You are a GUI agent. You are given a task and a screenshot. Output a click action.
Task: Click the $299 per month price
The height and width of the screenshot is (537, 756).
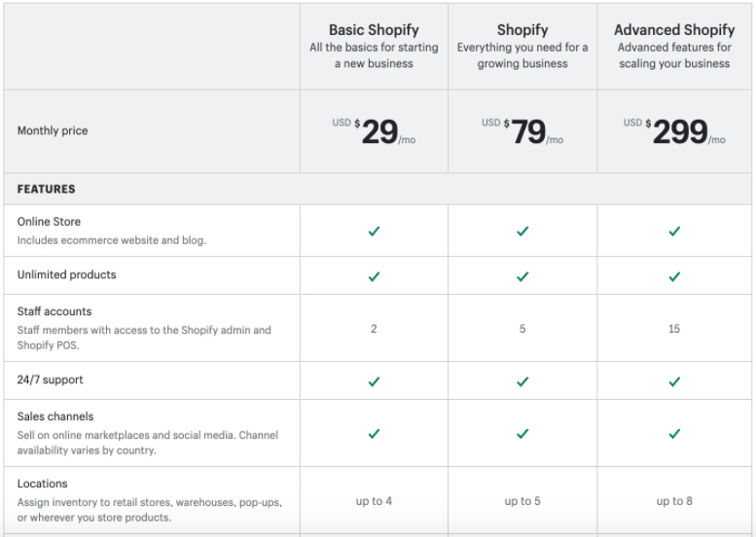point(674,131)
